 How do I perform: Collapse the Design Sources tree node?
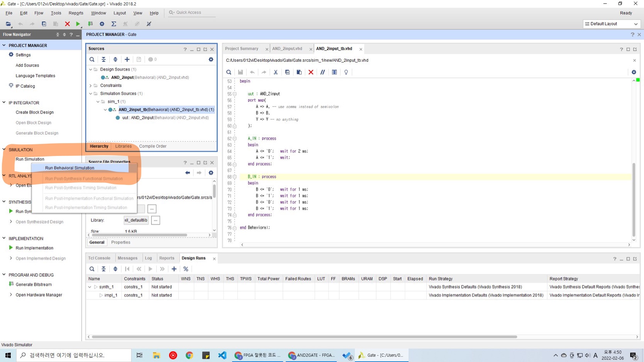[x=91, y=69]
